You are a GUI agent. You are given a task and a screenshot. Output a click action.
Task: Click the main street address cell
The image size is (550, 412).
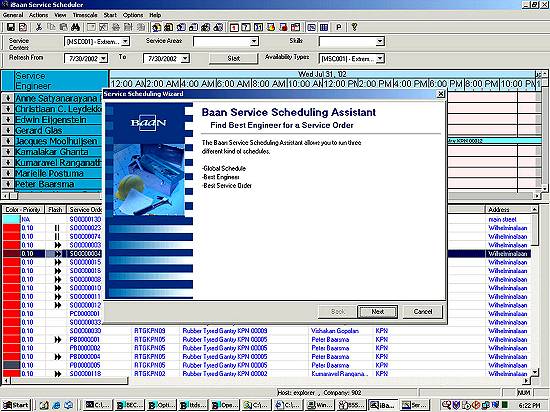tap(502, 219)
